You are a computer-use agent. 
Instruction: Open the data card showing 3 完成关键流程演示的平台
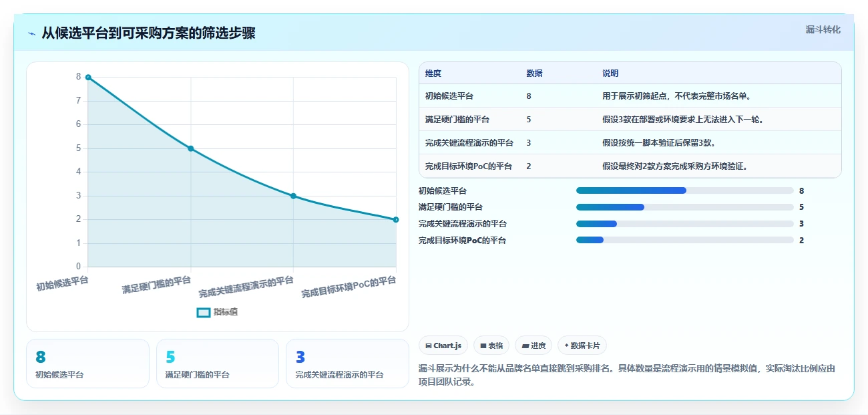tap(347, 364)
